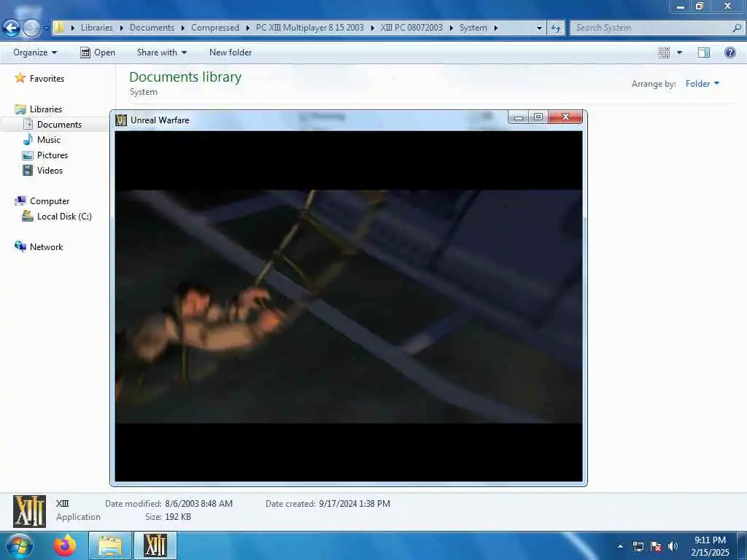Navigate to XIII PC 08072003 breadcrumb

tap(411, 28)
